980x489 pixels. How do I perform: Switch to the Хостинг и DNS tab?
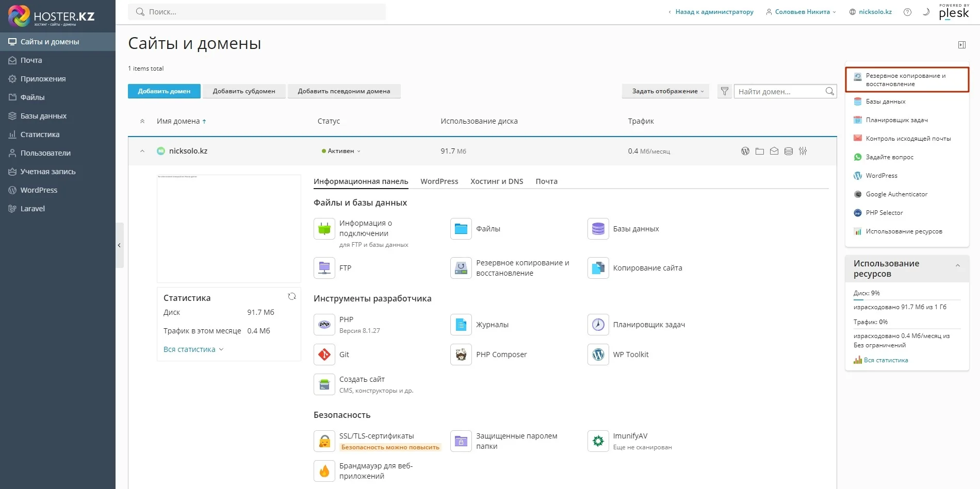[496, 181]
